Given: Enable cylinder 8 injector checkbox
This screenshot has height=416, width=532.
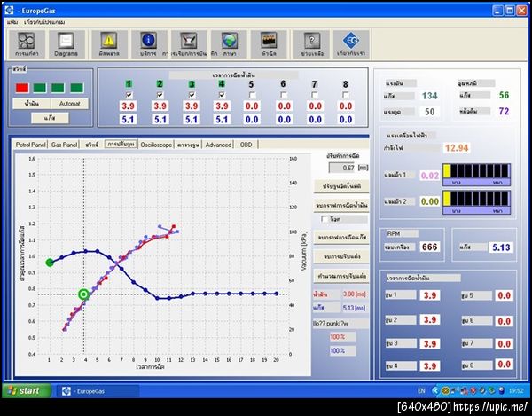Looking at the screenshot, I should (346, 95).
